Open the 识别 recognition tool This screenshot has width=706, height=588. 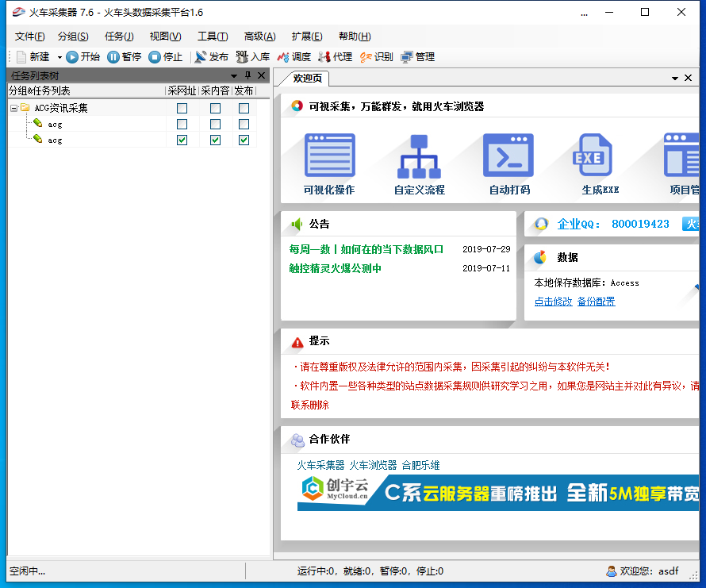377,57
